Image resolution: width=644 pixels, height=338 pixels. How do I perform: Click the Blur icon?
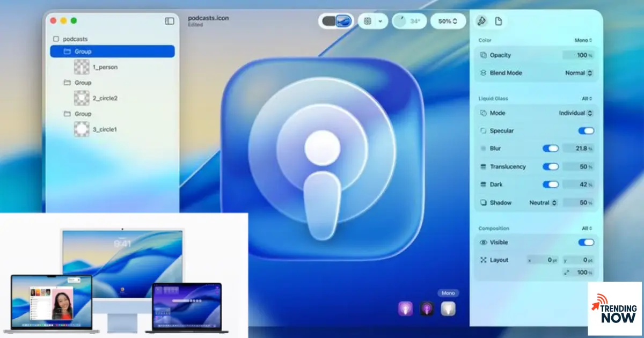coord(483,149)
